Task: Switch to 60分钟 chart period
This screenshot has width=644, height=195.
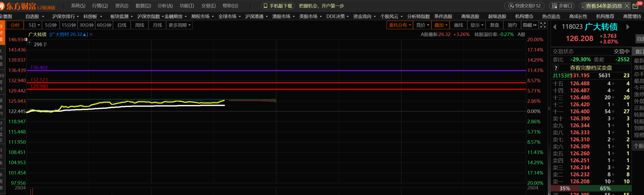Action: point(104,25)
